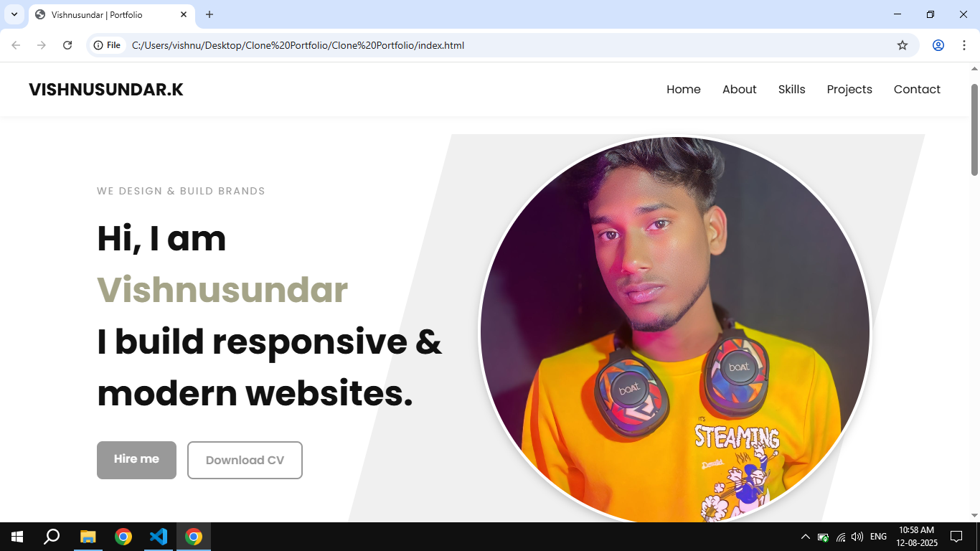Expand the tab search dropdown arrow

[14, 14]
